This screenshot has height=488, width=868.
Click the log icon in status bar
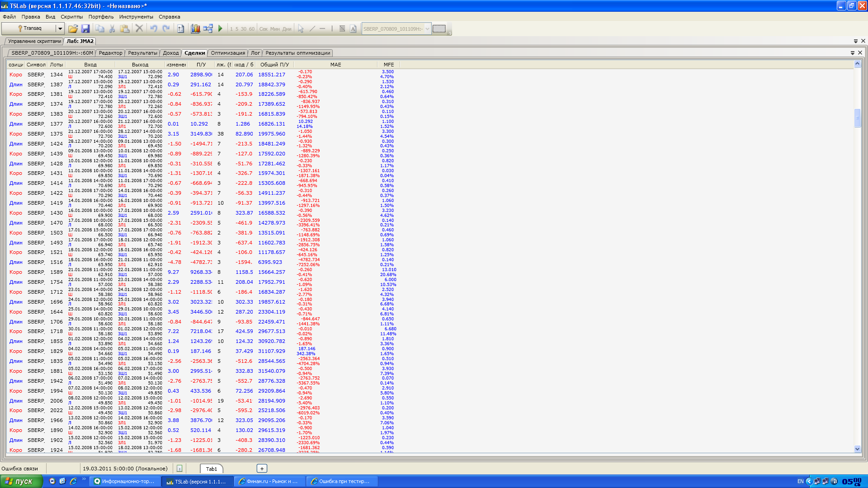tap(179, 469)
